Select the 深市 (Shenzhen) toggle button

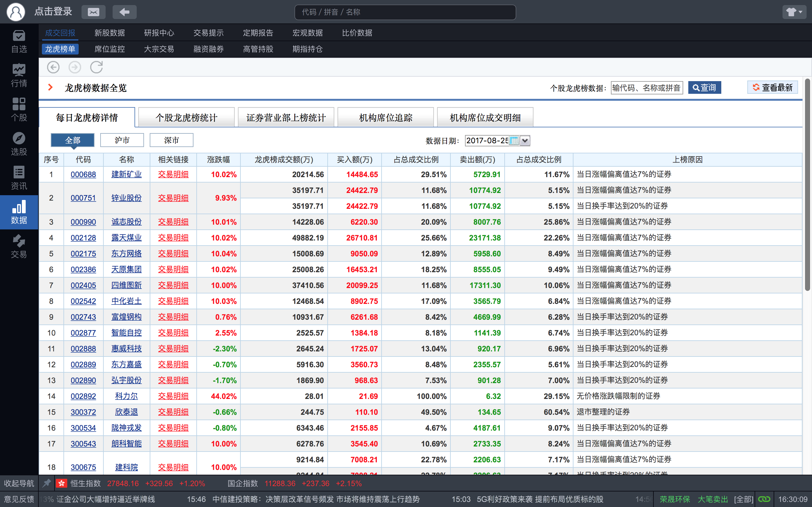click(x=172, y=140)
